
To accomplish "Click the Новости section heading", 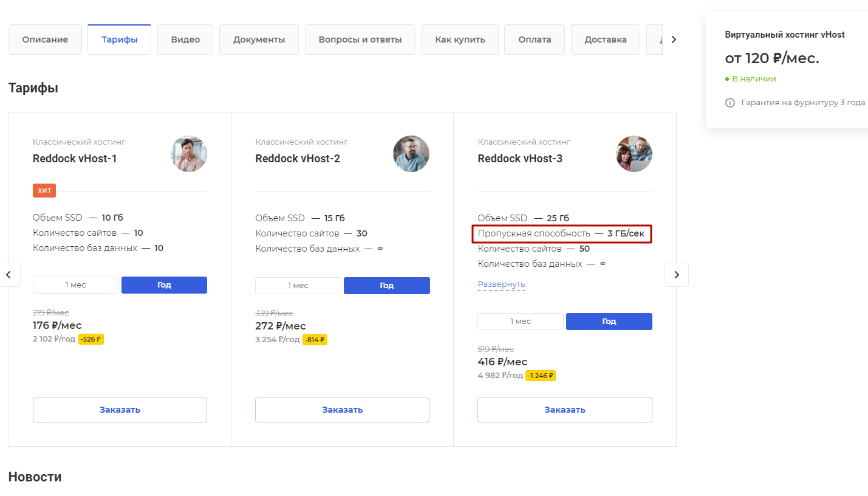I will (x=35, y=477).
